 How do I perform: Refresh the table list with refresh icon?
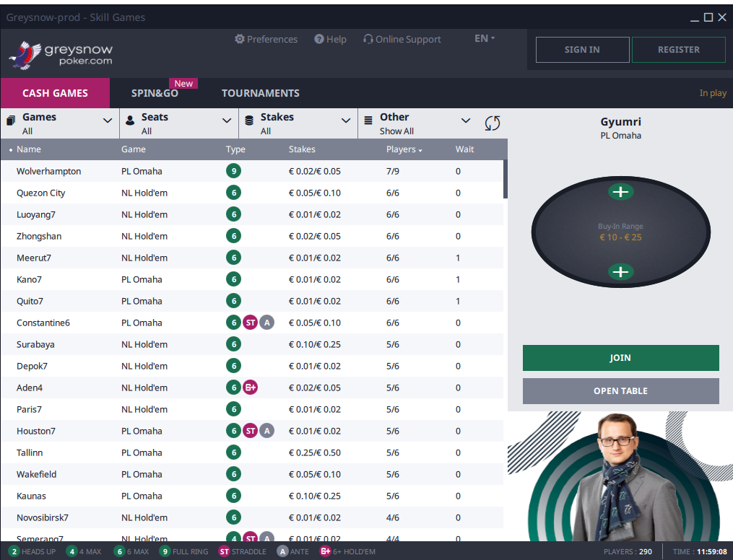click(493, 123)
